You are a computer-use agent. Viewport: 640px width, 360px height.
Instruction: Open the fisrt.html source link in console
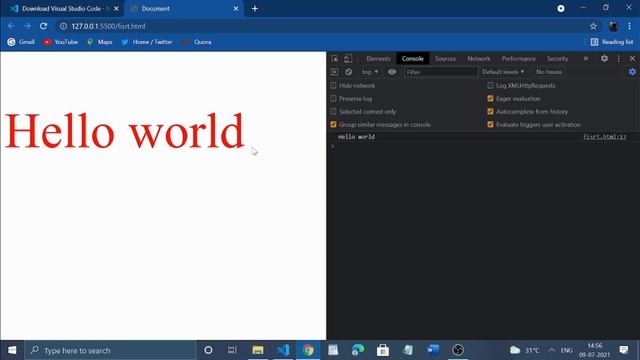(x=604, y=137)
